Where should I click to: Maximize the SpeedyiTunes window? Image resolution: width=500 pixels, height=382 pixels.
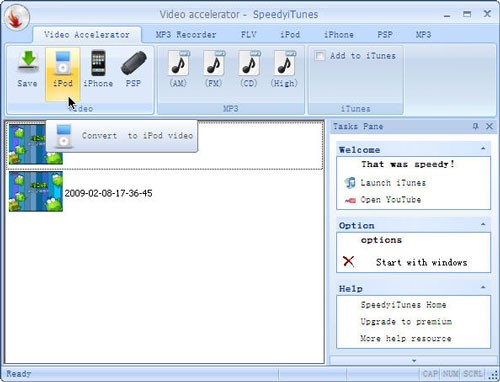pos(467,14)
